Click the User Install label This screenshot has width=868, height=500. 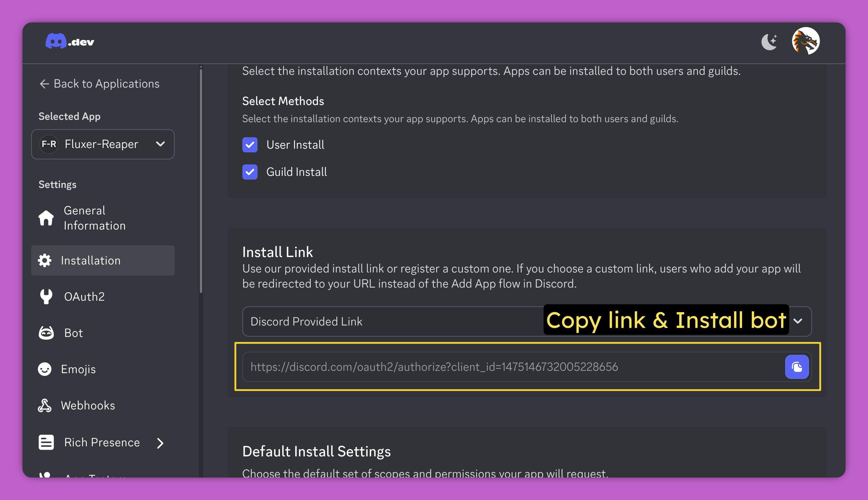coord(295,145)
